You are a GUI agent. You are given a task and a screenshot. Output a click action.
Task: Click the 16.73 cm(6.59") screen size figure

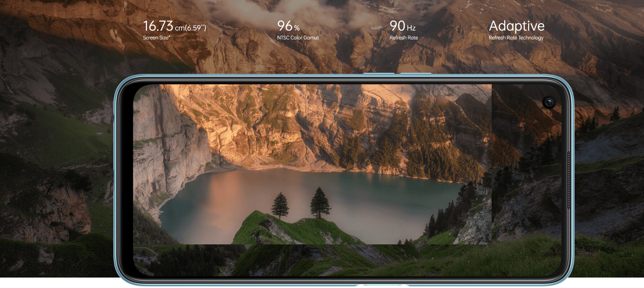coord(175,26)
